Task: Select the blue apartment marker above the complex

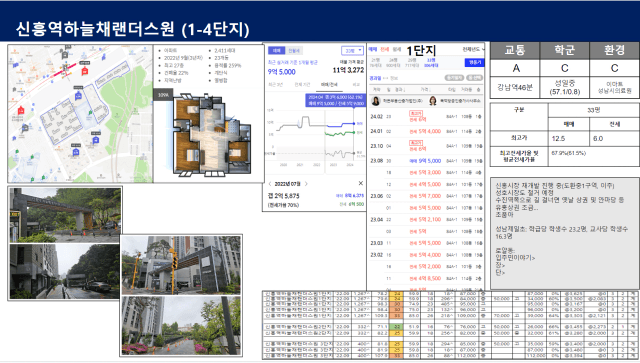Action: point(78,96)
